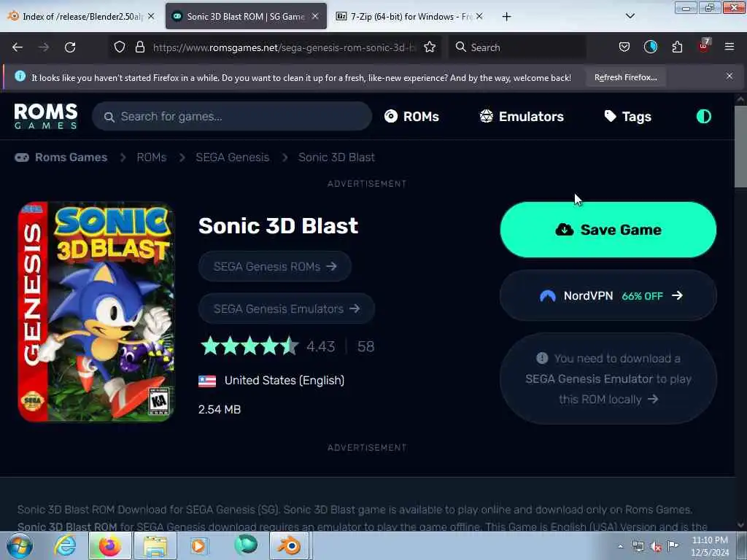Viewport: 747px width, 560px height.
Task: Open the NordVPN 66% OFF offer
Action: pos(608,296)
